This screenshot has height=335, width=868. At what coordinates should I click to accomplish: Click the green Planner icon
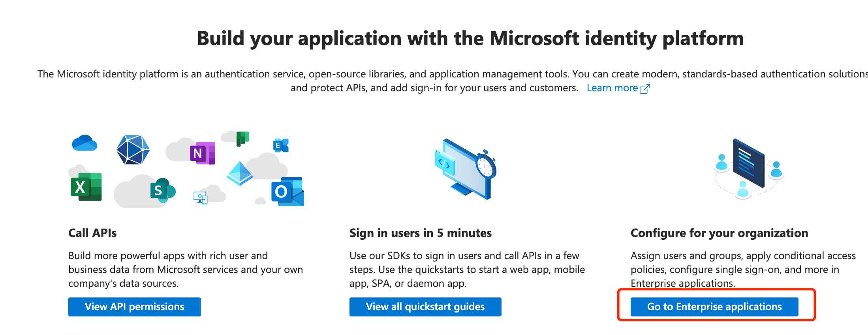tap(242, 138)
